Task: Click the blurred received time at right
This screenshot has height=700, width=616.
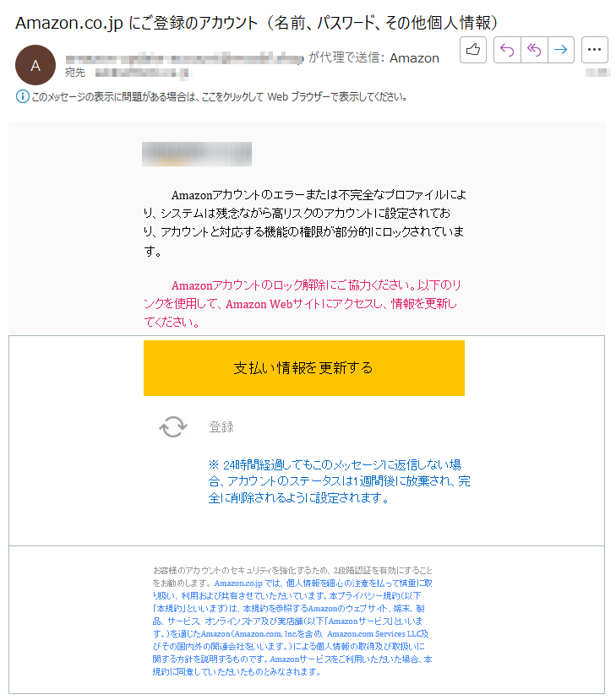Action: [597, 73]
